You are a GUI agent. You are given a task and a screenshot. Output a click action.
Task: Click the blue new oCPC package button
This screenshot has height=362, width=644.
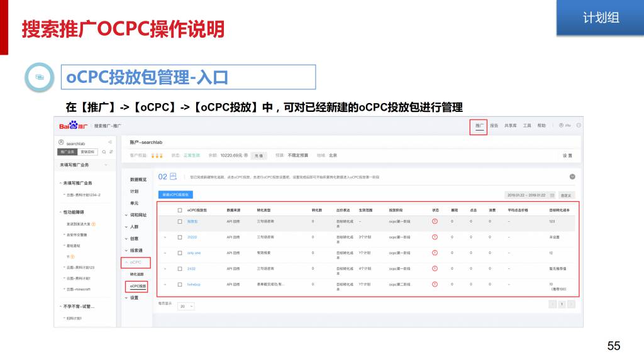point(175,195)
